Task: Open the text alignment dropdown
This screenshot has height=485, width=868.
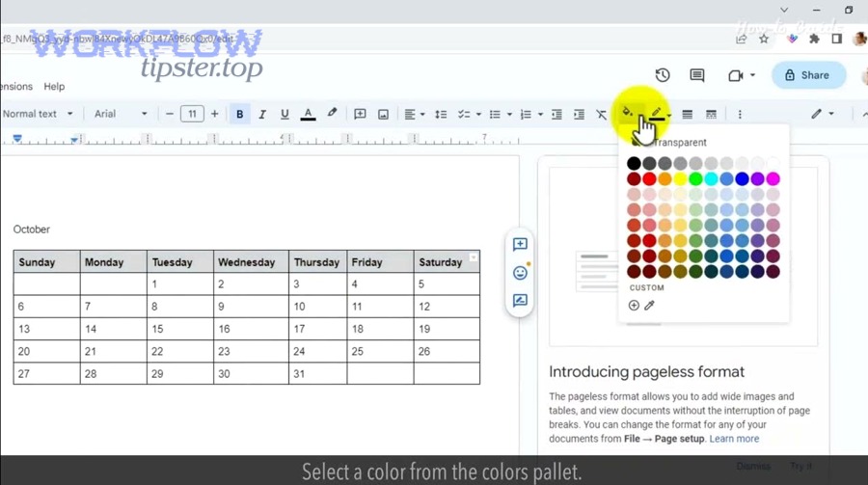Action: (414, 114)
